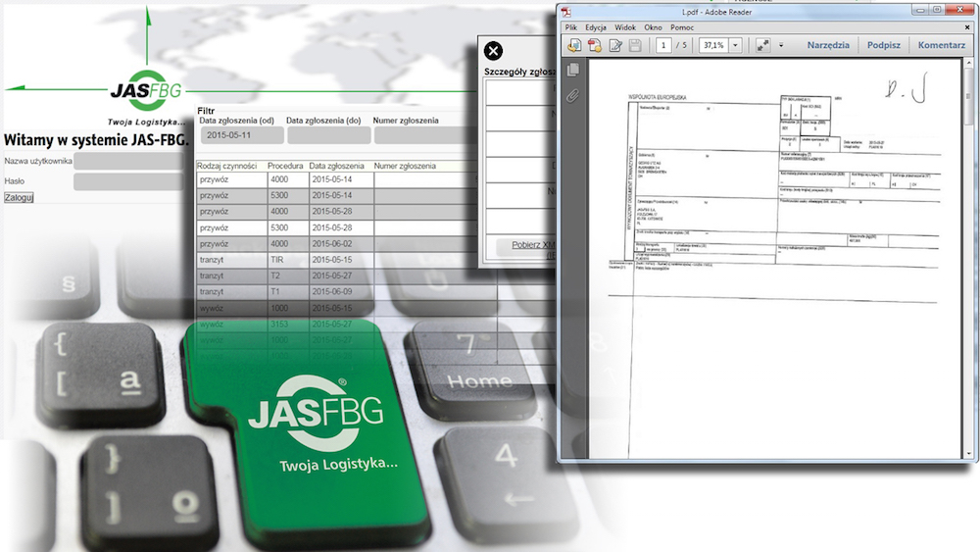980x552 pixels.
Task: Click the Nazwa użytkownika input field
Action: [x=128, y=162]
